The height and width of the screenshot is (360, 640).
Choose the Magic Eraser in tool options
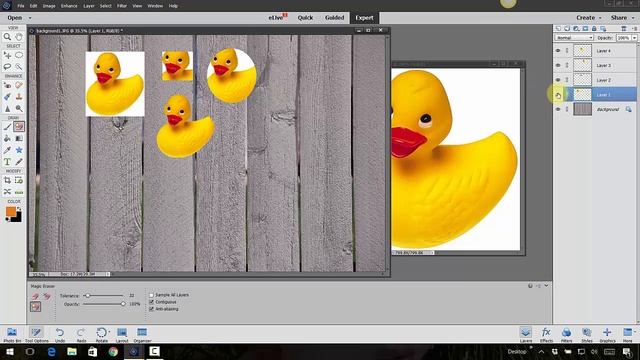(36, 307)
